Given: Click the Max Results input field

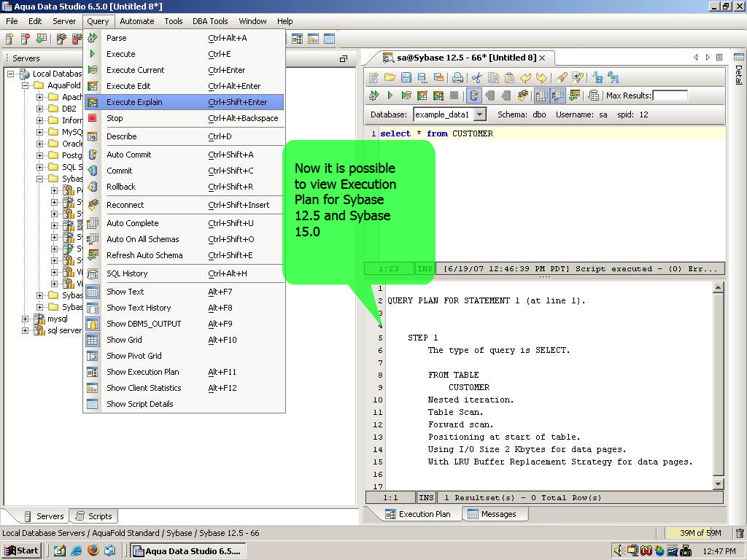Looking at the screenshot, I should (670, 96).
